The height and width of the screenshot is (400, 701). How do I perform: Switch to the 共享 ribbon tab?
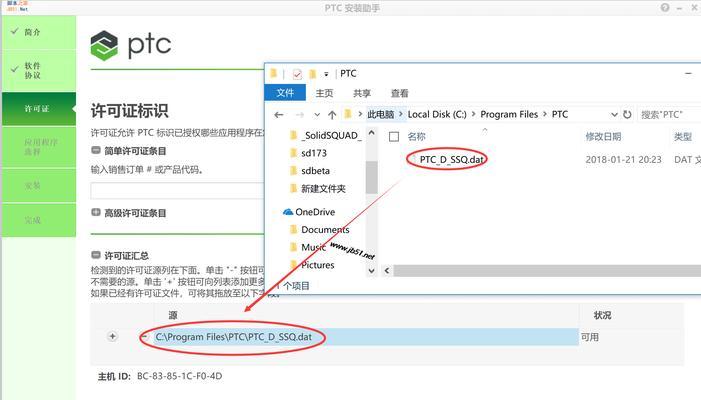[x=362, y=93]
